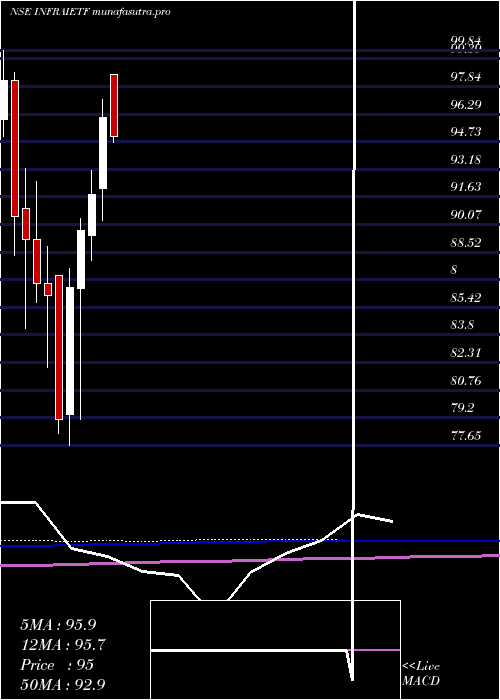Click the 80.76 price axis label
The image size is (500, 700).
pos(466,381)
